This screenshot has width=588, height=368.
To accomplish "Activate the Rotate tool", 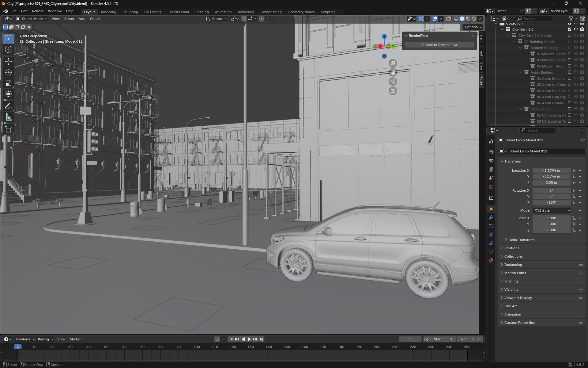I will 9,73.
